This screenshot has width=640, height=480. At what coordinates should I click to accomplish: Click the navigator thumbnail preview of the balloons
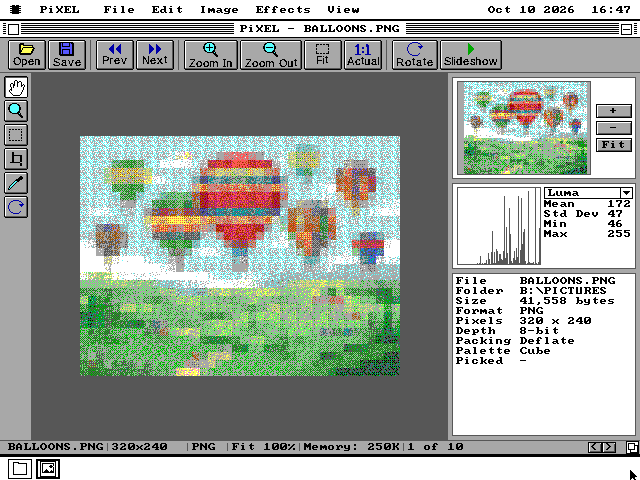coord(524,128)
